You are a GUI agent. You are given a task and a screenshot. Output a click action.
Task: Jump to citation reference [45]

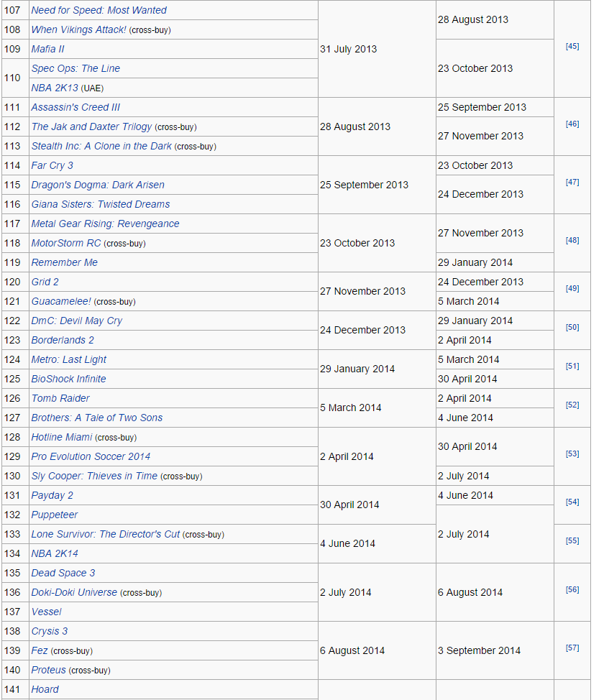click(x=572, y=47)
